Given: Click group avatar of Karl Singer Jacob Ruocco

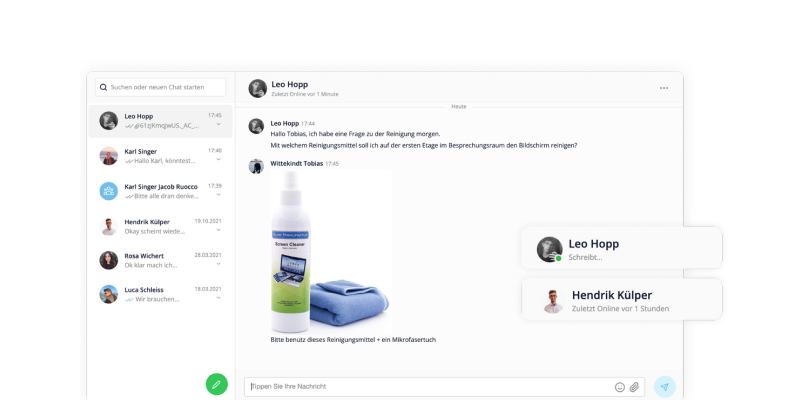Looking at the screenshot, I should tap(109, 191).
